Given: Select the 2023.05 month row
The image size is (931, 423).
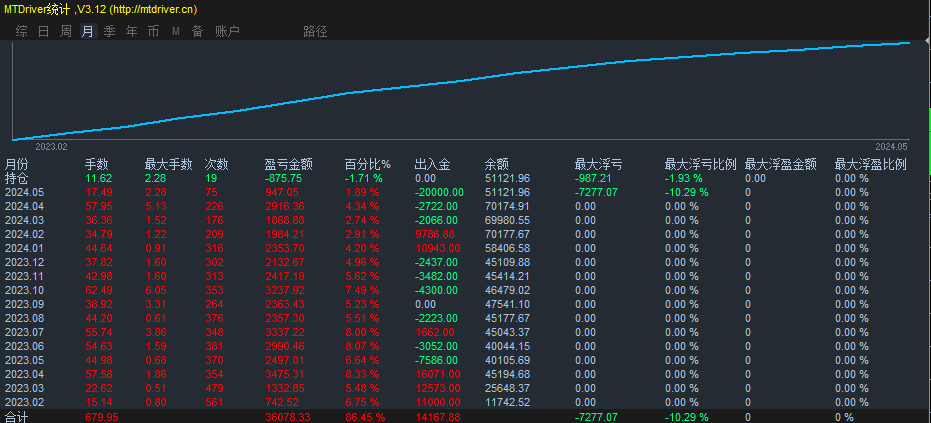Looking at the screenshot, I should (x=465, y=360).
